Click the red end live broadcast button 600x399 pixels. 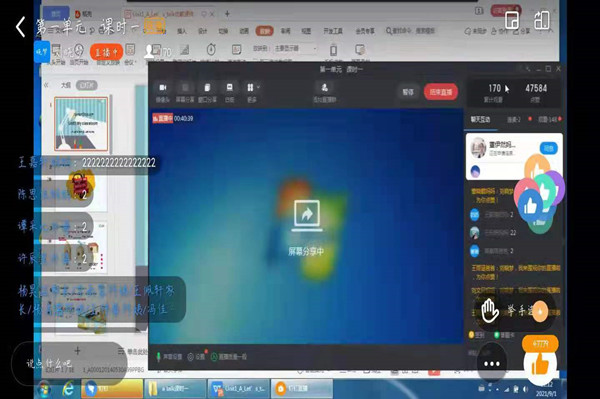coord(441,92)
